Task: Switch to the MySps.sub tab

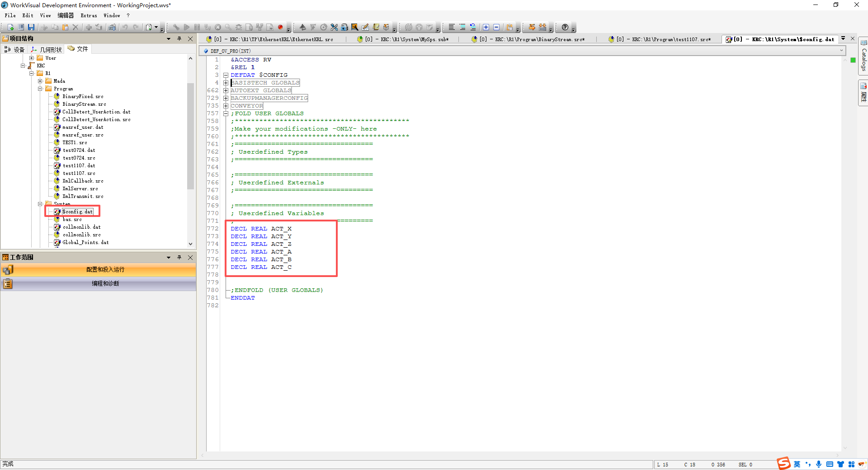Action: [x=402, y=39]
